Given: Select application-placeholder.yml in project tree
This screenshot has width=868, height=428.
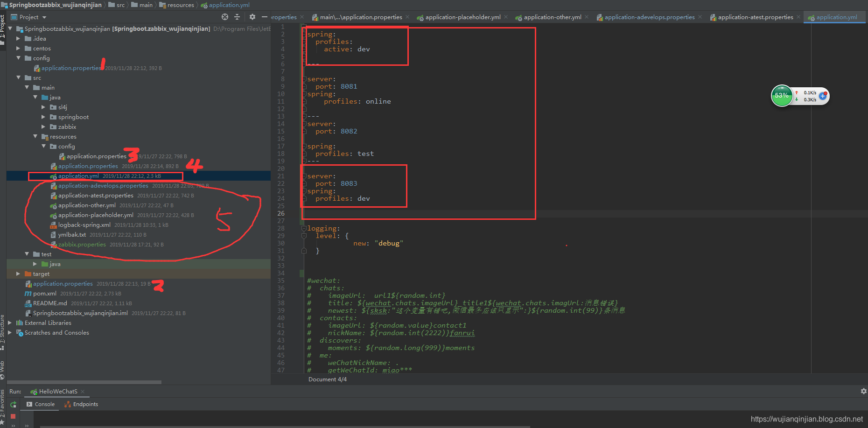Looking at the screenshot, I should point(96,215).
